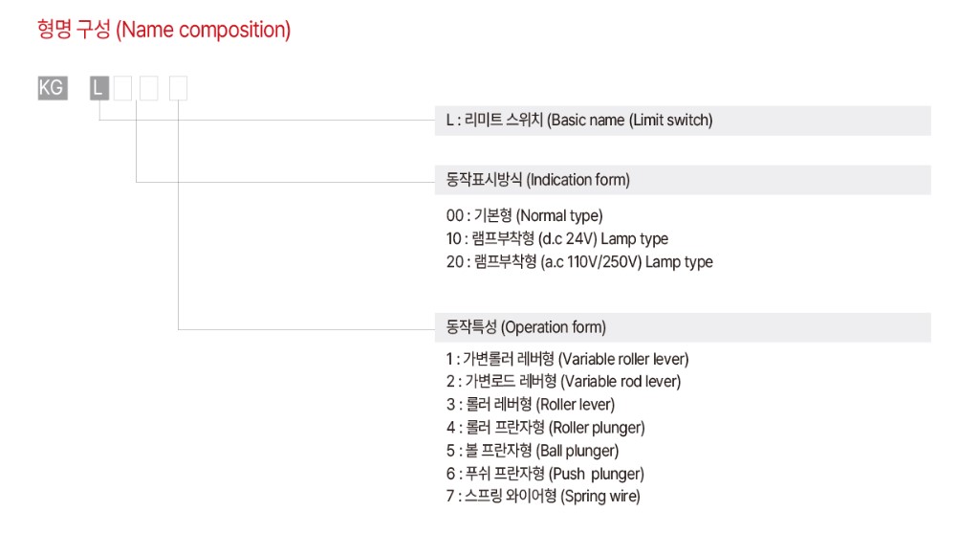Click the first empty box after L
980x533 pixels.
pyautogui.click(x=122, y=88)
